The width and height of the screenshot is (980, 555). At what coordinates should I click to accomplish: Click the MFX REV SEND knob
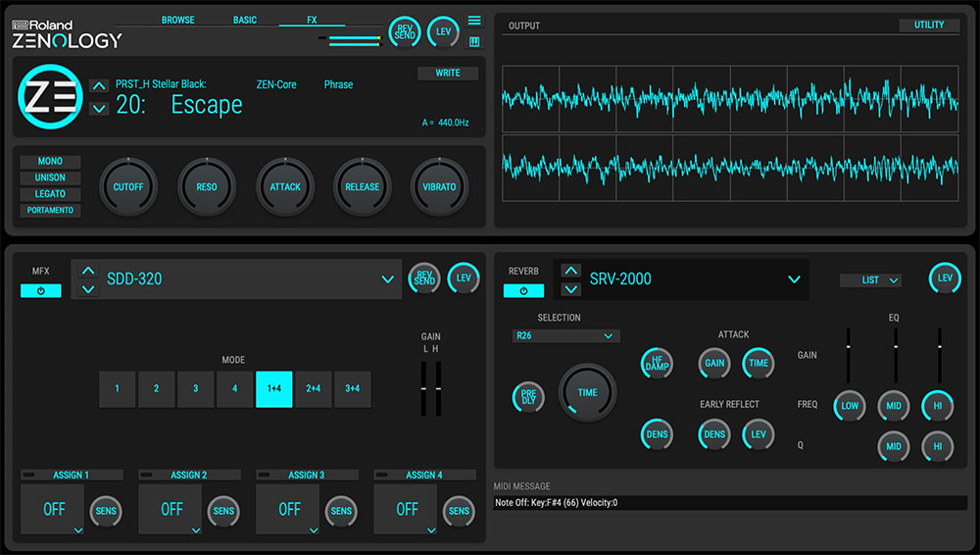423,278
